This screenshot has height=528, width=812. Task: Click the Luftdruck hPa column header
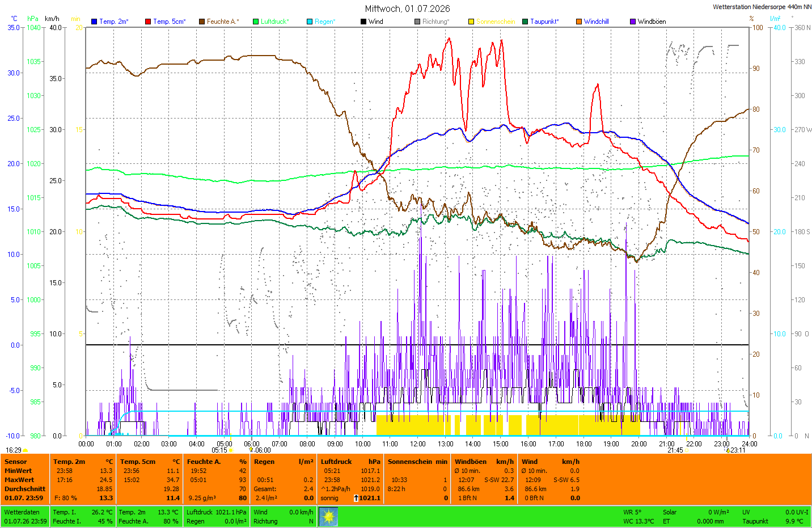pos(350,462)
